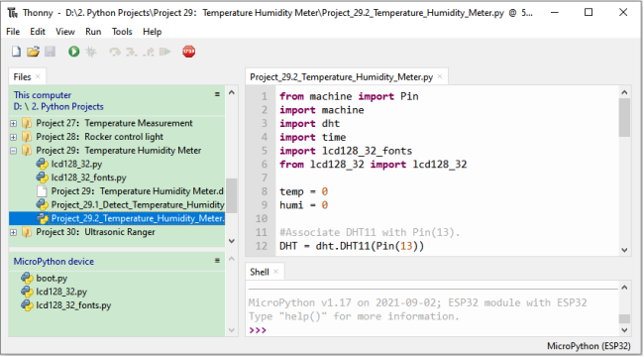
Task: Close the Files panel tab
Action: [38, 76]
